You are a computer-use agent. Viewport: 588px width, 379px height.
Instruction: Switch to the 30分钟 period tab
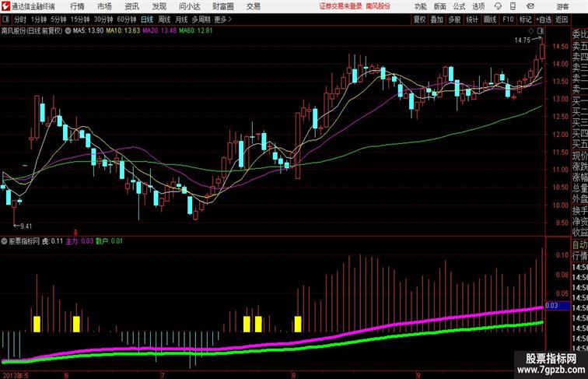103,19
